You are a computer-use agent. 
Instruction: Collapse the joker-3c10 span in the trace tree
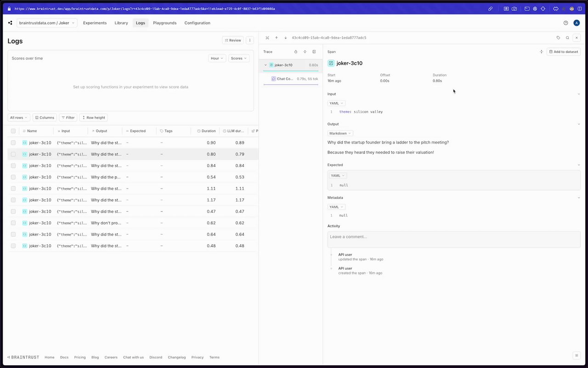(266, 65)
